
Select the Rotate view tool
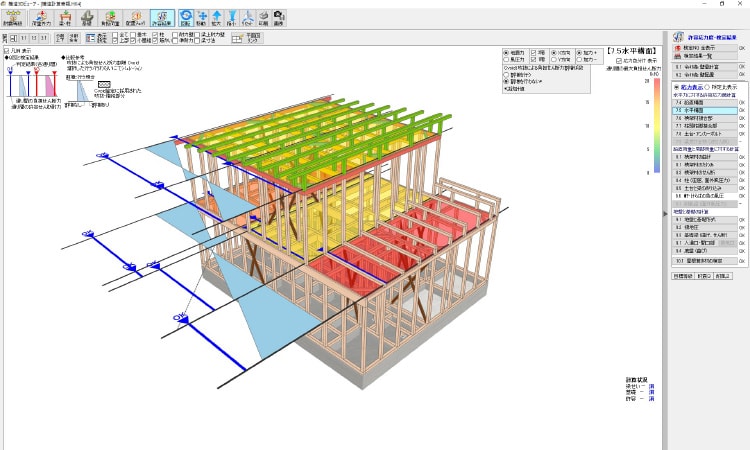186,19
